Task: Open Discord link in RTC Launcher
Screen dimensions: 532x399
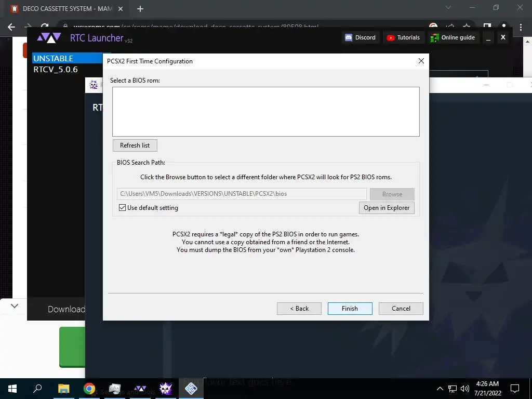Action: tap(361, 37)
